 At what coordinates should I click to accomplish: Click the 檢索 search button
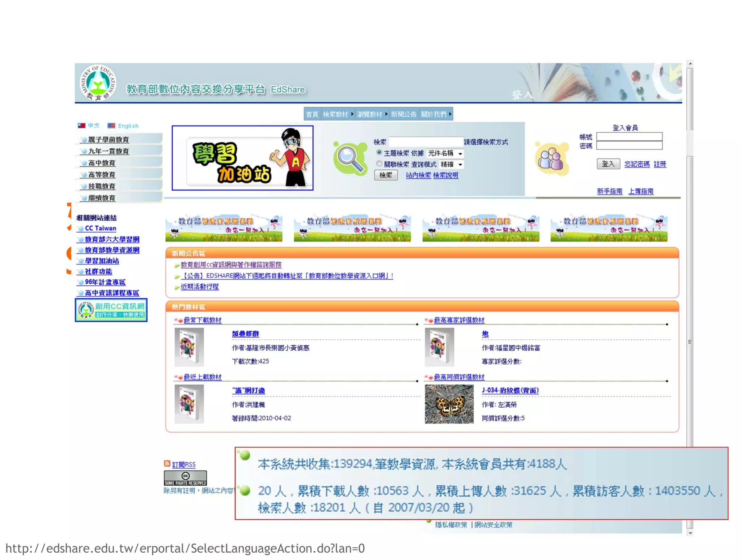coord(386,175)
